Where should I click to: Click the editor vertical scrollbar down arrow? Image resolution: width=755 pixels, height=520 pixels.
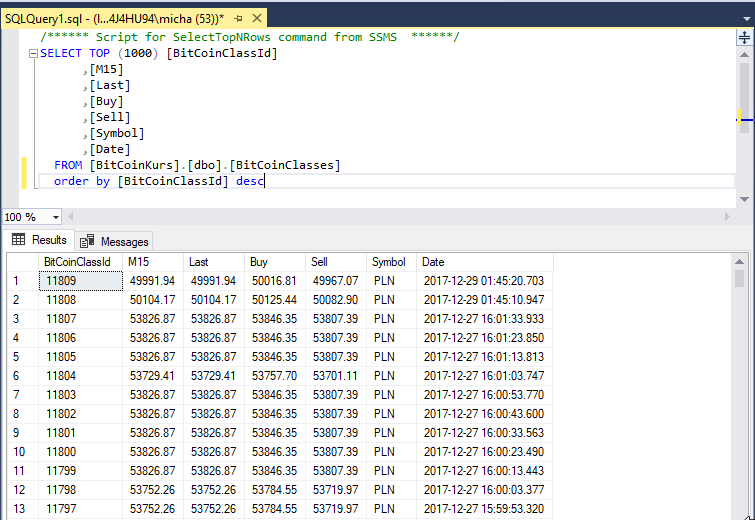click(x=744, y=199)
